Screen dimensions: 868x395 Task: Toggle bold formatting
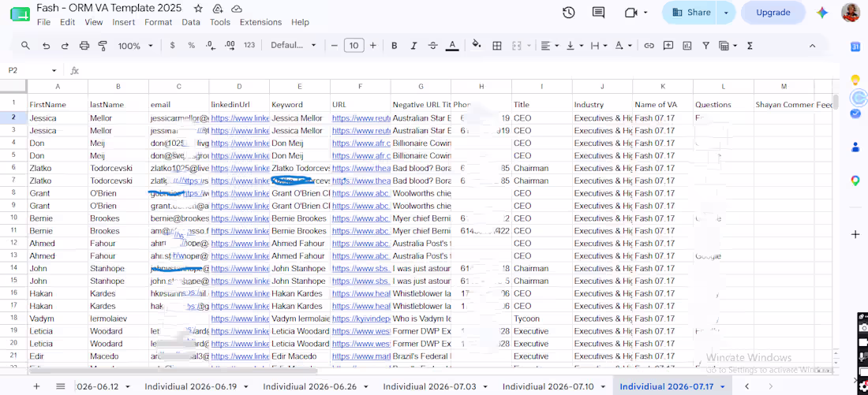tap(394, 46)
